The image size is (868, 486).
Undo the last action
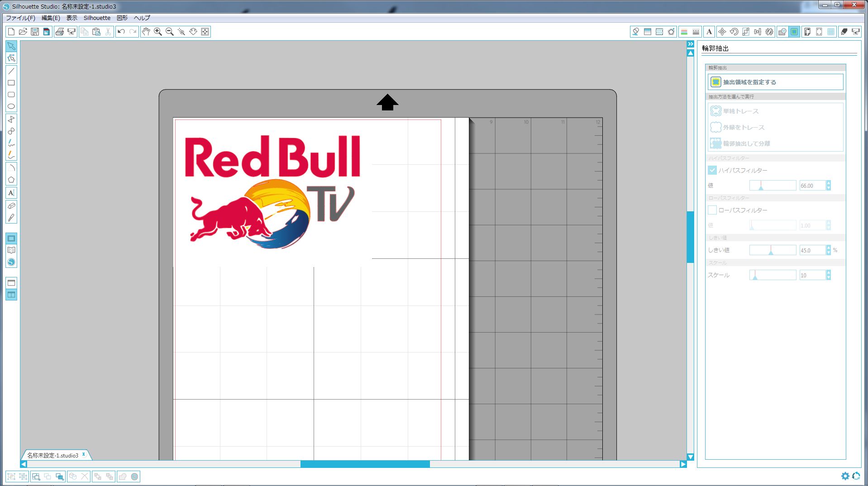coord(121,32)
